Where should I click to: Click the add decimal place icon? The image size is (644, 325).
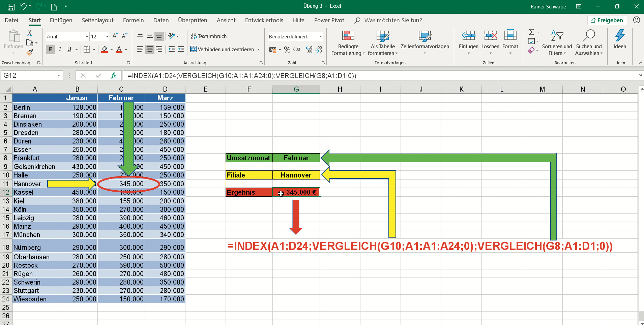click(309, 50)
